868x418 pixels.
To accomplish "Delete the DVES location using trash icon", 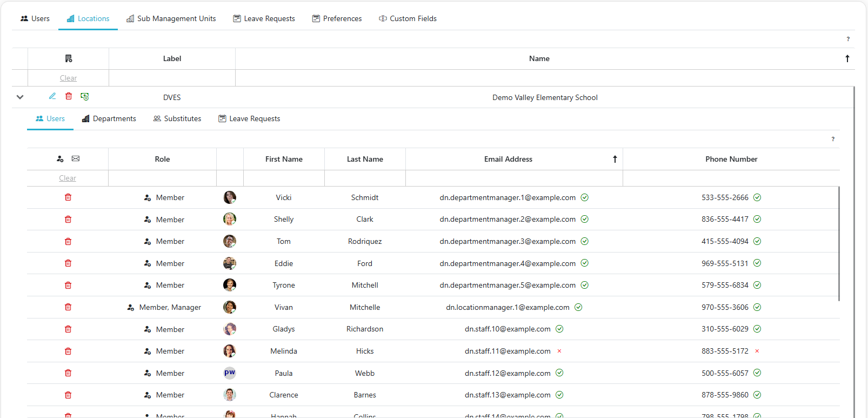I will point(69,96).
